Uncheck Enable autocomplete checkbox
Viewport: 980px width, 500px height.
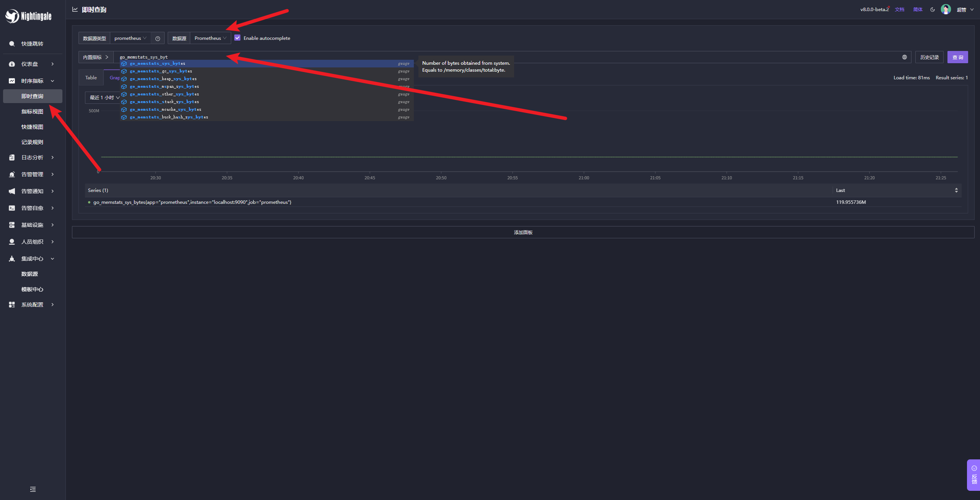(x=237, y=38)
